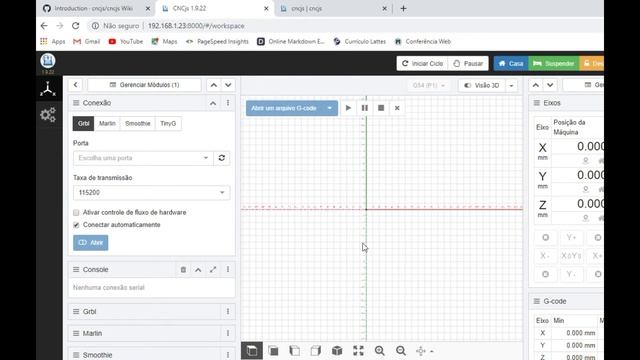640x360 pixels.
Task: Jog with the Y- button
Action: coord(571,274)
